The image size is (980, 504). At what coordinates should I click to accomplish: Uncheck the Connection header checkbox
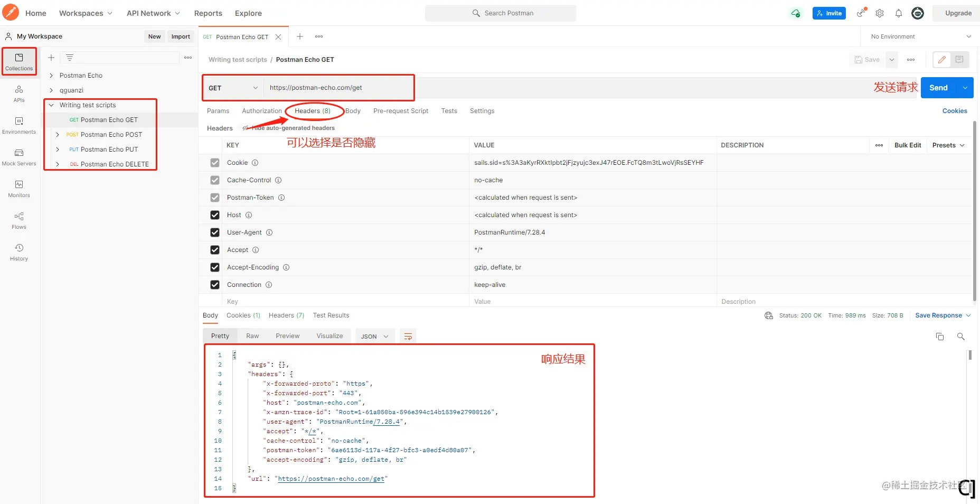tap(215, 285)
